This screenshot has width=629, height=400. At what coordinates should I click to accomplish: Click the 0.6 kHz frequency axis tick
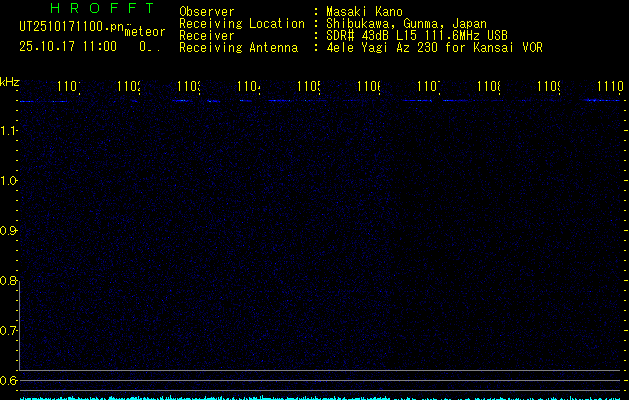9,380
